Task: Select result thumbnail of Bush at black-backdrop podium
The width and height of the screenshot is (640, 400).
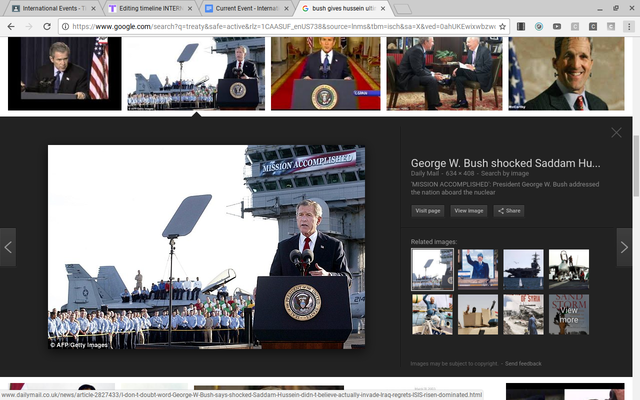Action: [x=64, y=73]
